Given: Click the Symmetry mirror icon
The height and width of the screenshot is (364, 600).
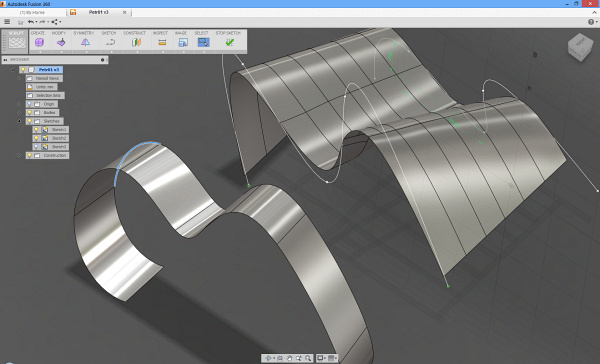Looking at the screenshot, I should (x=85, y=42).
